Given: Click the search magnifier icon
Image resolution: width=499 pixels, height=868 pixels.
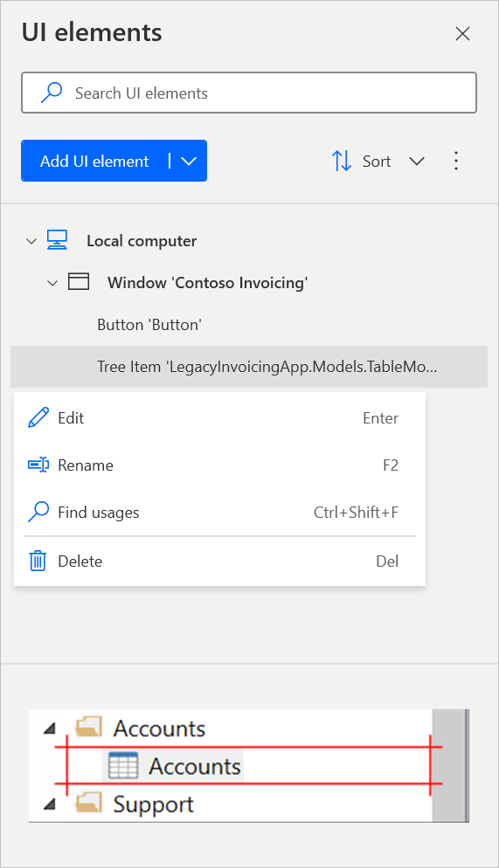Looking at the screenshot, I should 52,93.
